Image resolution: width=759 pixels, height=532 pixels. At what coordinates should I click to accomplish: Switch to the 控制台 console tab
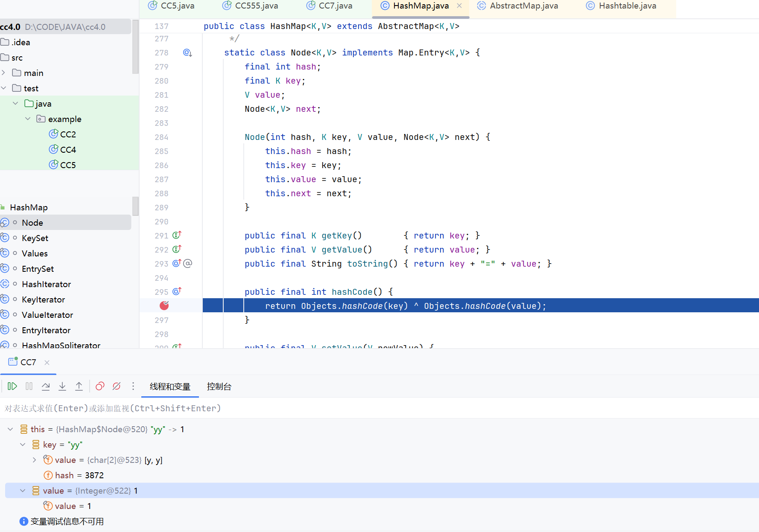tap(219, 387)
